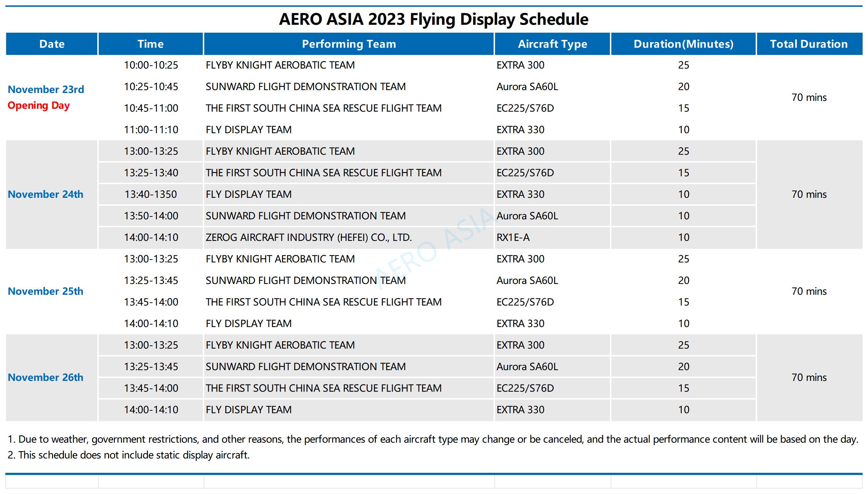This screenshot has width=868, height=494.
Task: Select the Time column header
Action: (151, 44)
